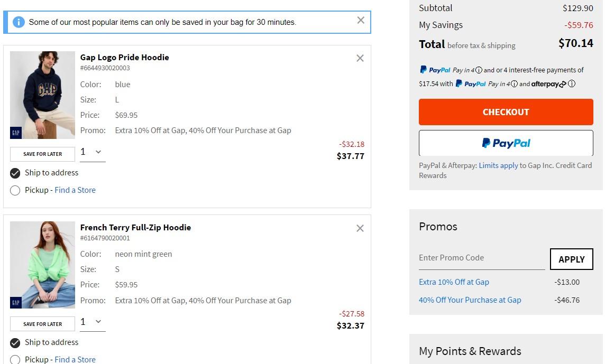Remove French Terry Full-Zip Hoodie from bag
The width and height of the screenshot is (605, 364).
pyautogui.click(x=360, y=228)
